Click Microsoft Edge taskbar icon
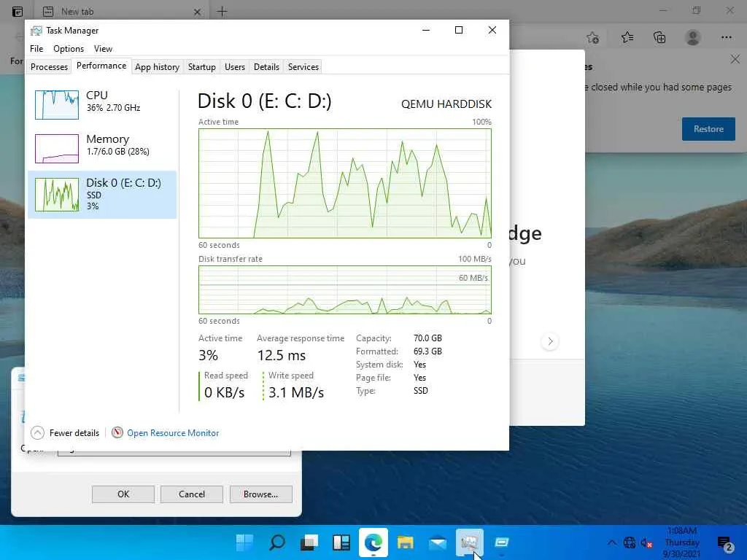 tap(373, 542)
